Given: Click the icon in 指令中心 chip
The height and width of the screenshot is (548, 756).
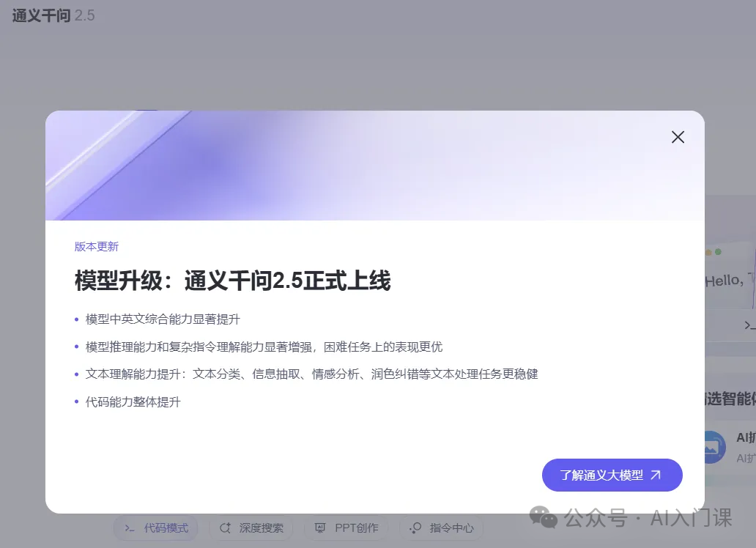Looking at the screenshot, I should [x=415, y=528].
